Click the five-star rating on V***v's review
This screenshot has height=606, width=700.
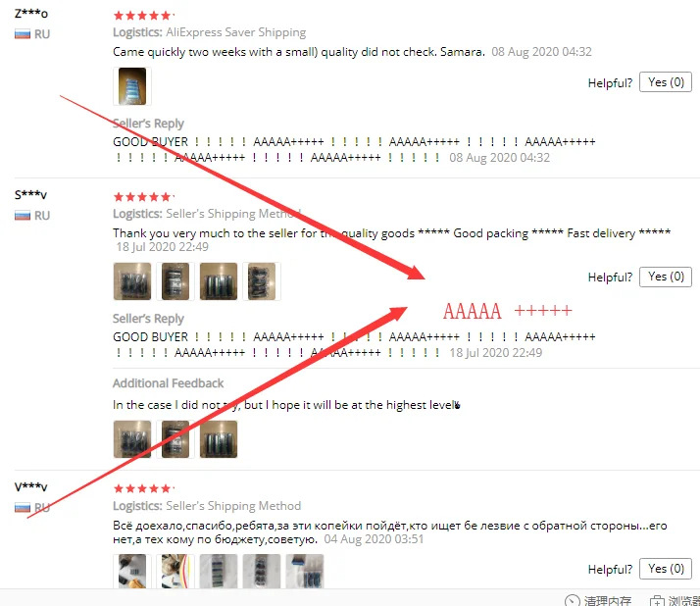tap(142, 488)
